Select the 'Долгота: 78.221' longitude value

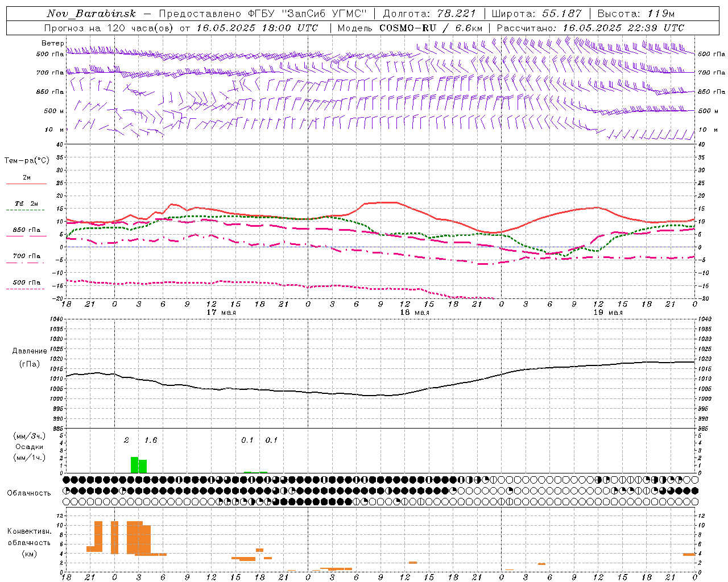[429, 14]
